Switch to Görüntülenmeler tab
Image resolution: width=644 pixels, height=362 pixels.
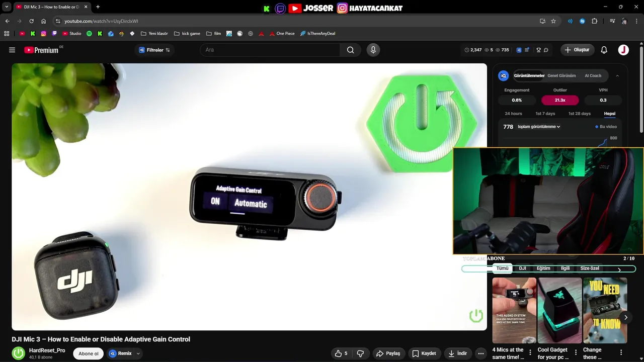(x=529, y=76)
